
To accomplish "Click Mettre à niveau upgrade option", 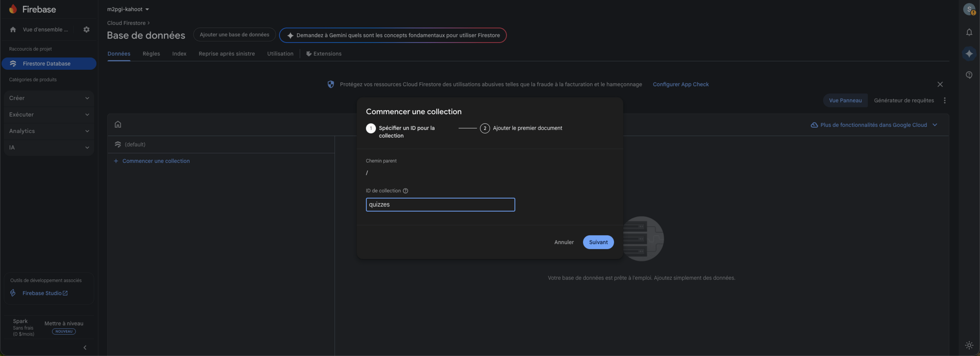I will 64,323.
